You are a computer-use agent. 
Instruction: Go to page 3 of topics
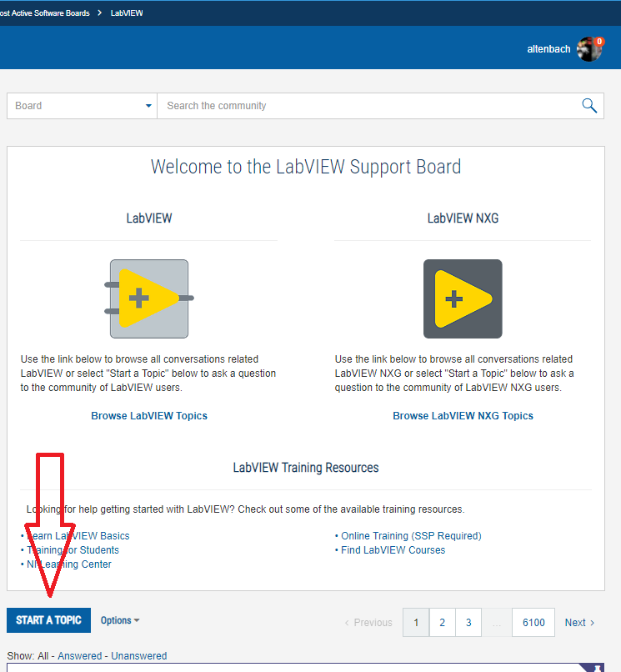468,622
